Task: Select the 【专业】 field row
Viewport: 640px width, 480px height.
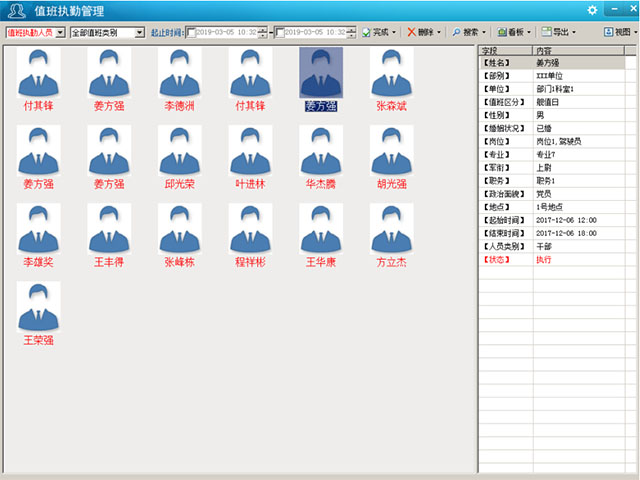Action: click(552, 155)
